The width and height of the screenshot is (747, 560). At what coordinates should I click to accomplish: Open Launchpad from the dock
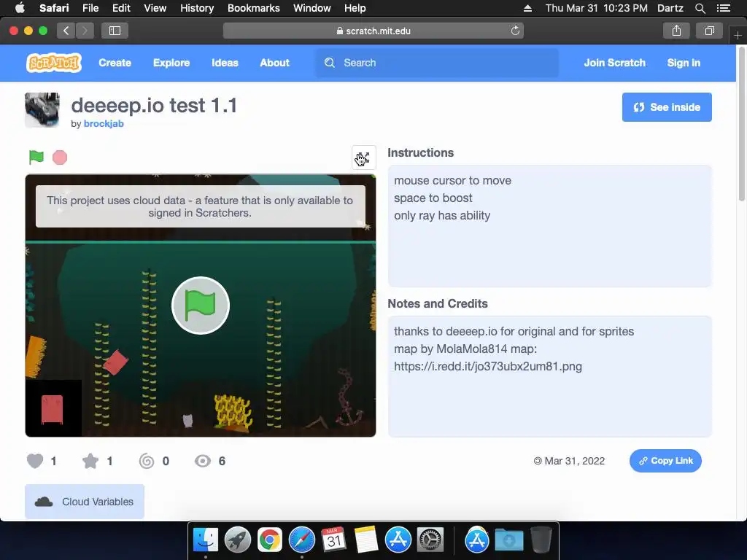coord(237,540)
